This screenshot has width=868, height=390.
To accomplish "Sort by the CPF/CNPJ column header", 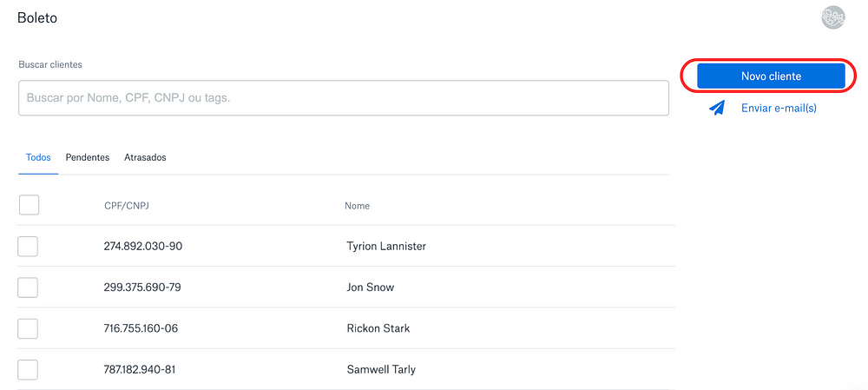I will coord(127,206).
